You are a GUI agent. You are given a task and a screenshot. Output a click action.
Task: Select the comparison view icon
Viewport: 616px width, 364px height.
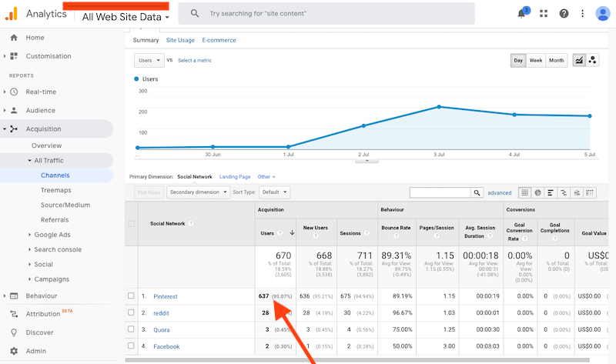[x=564, y=192]
